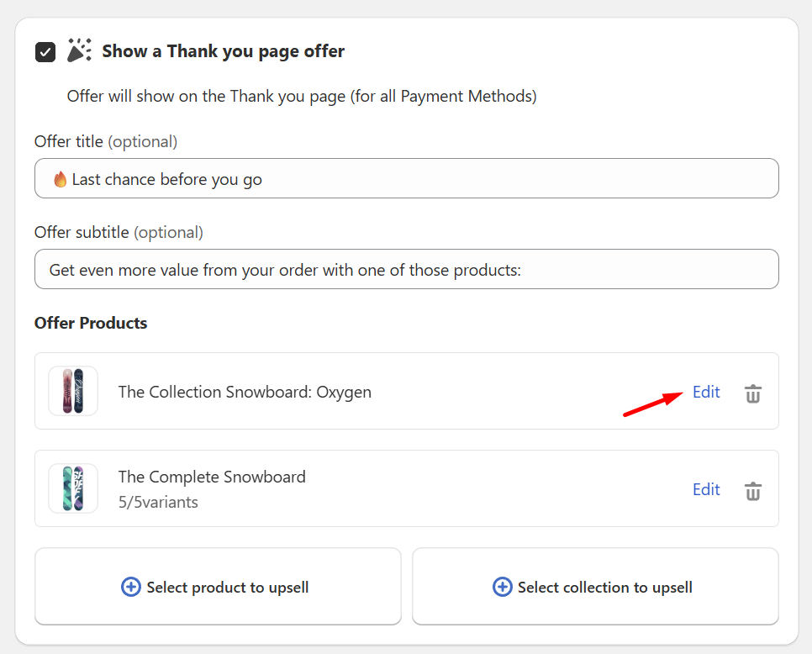Click The Collection Snowboard: Oxygen product name
Image resolution: width=812 pixels, height=654 pixels.
245,392
